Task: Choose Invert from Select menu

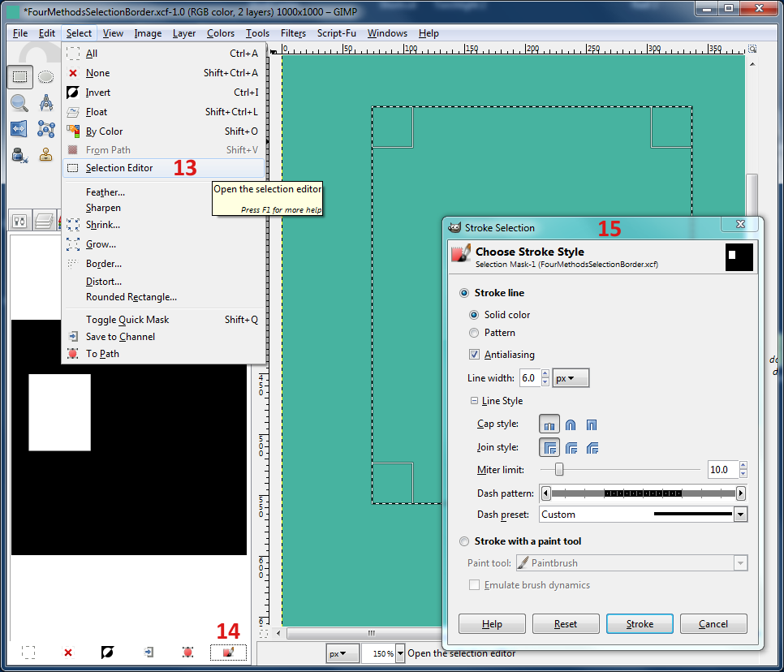Action: [x=163, y=93]
